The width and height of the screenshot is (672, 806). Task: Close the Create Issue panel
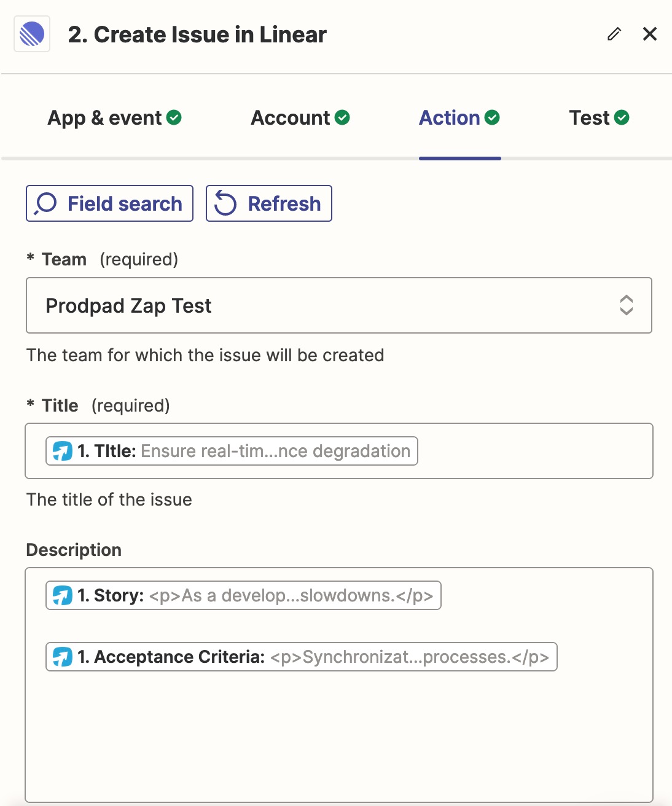(x=650, y=34)
